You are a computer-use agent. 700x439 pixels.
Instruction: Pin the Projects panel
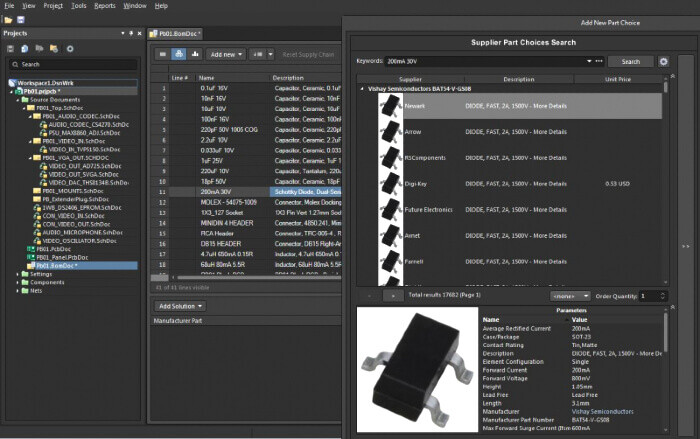click(x=131, y=33)
